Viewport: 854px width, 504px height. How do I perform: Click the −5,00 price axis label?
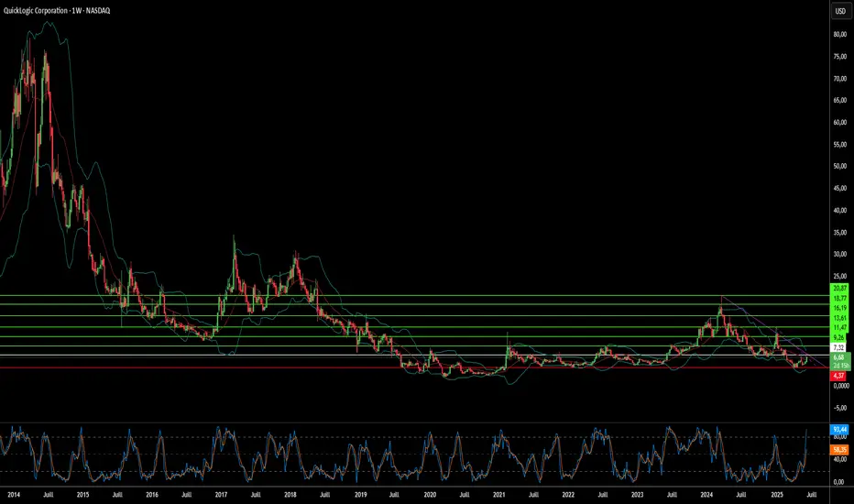click(840, 408)
